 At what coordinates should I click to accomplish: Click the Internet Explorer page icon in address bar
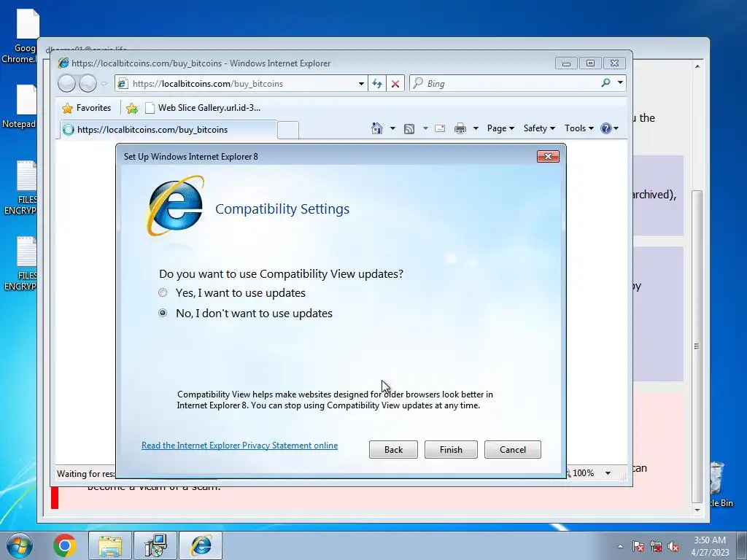click(x=123, y=83)
